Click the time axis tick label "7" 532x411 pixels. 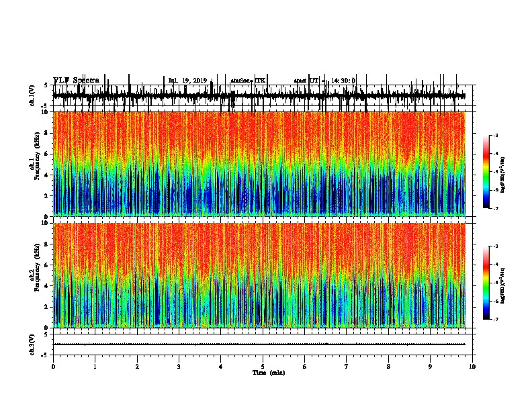347,367
